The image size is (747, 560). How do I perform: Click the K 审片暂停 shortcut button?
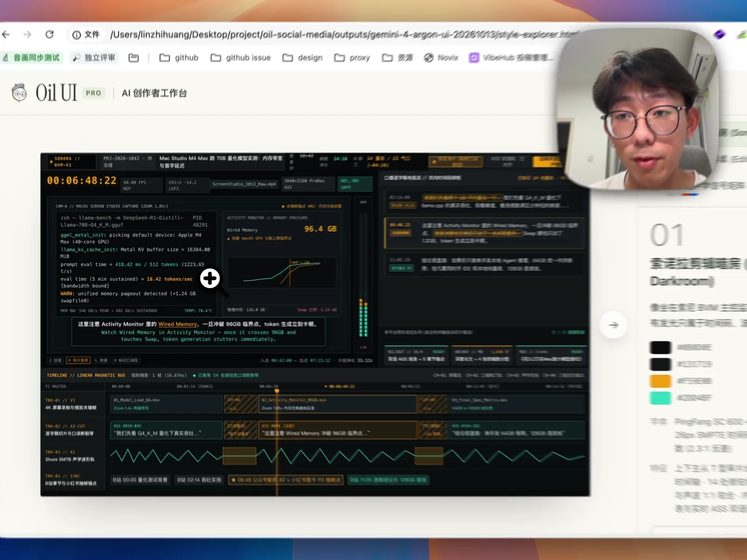pyautogui.click(x=78, y=360)
